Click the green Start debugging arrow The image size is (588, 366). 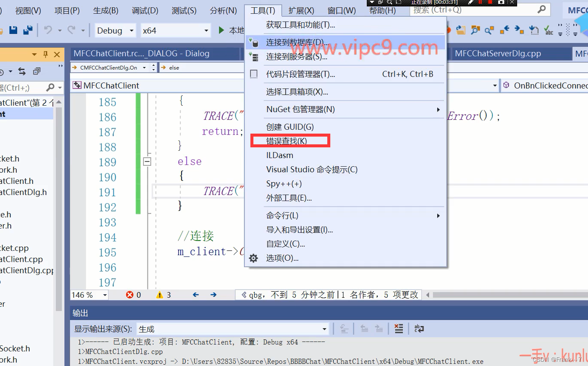point(221,30)
